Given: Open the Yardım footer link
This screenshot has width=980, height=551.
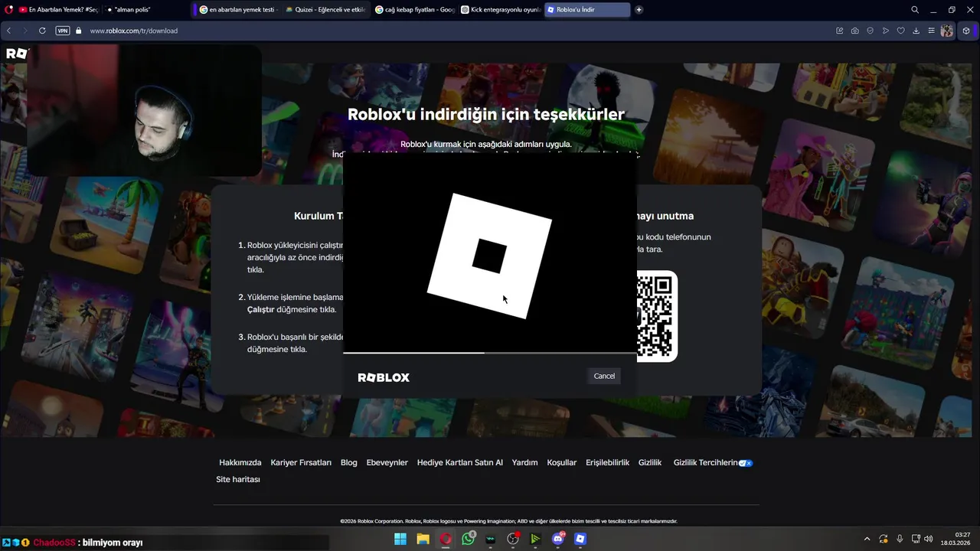Looking at the screenshot, I should tap(525, 462).
